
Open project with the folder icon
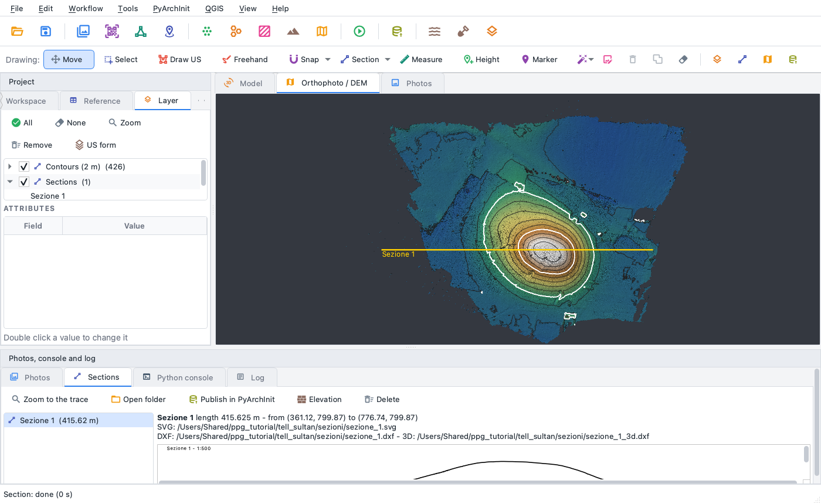click(x=17, y=32)
